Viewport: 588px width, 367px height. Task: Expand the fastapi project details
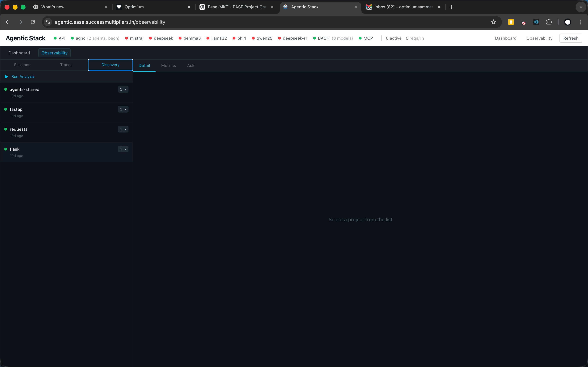coord(123,109)
